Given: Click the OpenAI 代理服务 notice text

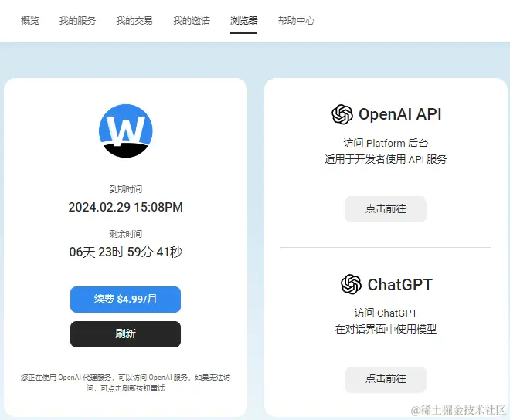Looking at the screenshot, I should point(125,383).
